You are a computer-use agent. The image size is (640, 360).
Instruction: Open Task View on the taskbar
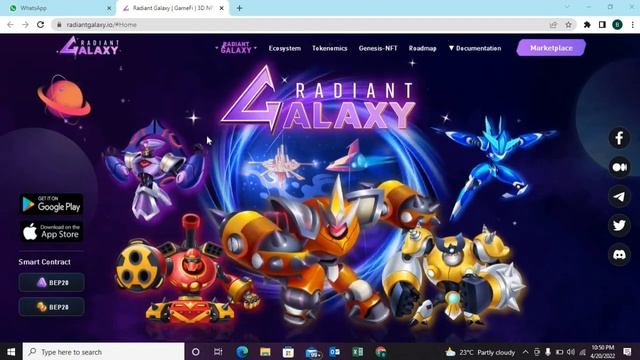tap(218, 352)
